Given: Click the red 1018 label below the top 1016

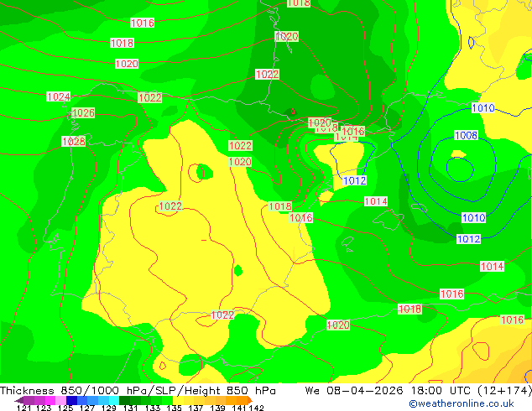Looking at the screenshot, I should [123, 43].
